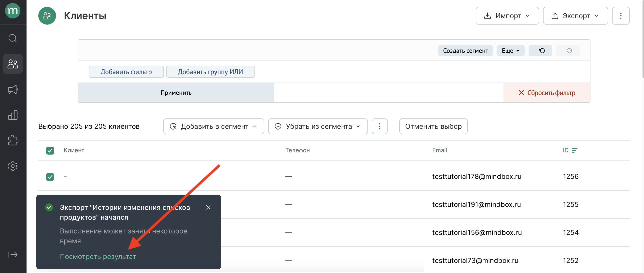Click the Mindbox logo icon

pyautogui.click(x=13, y=11)
